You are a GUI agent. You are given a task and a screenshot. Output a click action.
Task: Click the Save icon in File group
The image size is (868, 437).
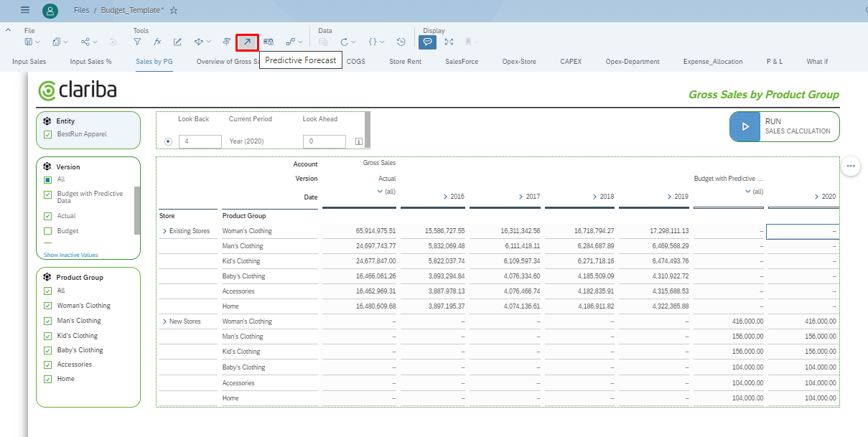click(x=29, y=42)
